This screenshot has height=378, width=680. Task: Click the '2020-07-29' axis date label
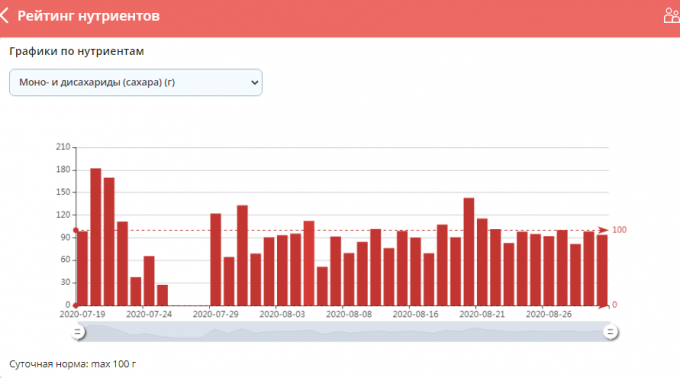coord(216,314)
